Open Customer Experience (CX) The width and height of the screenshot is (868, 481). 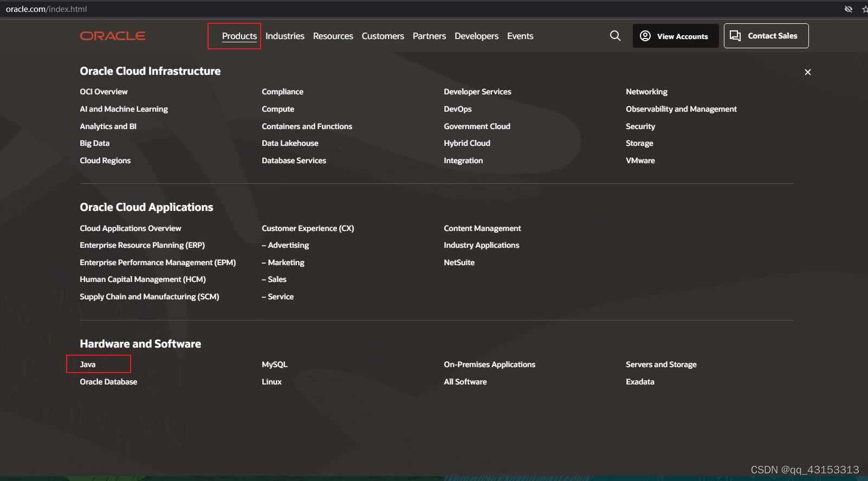[x=308, y=228]
